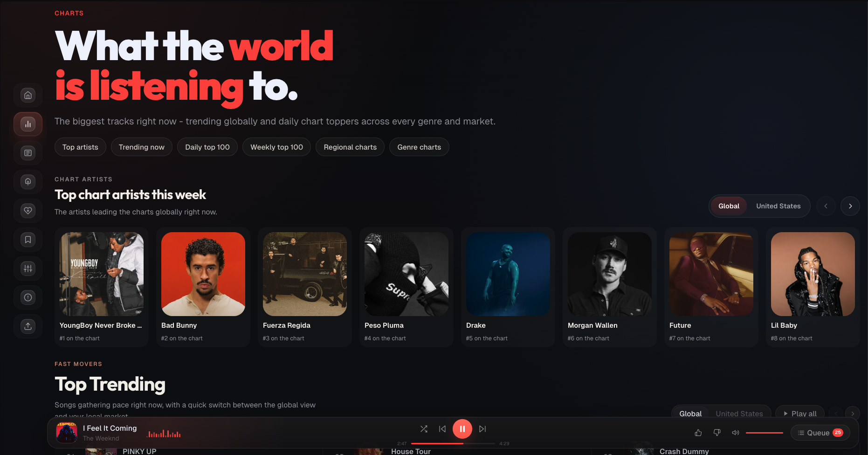Jump to Top artists section
Image resolution: width=868 pixels, height=455 pixels.
point(80,147)
